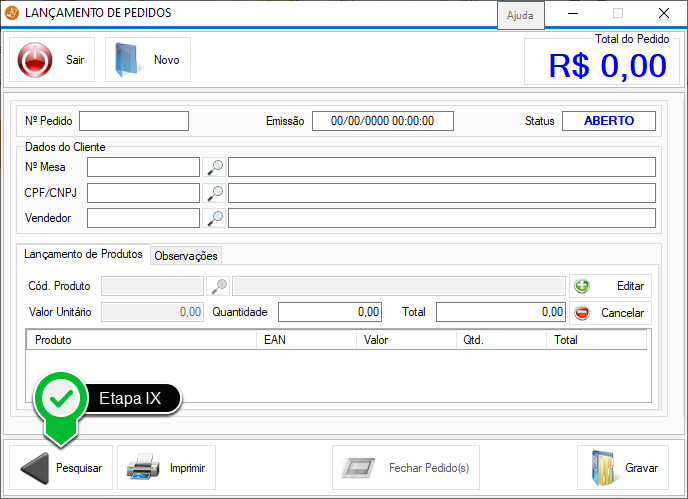Click the red power icon for Sair
688x499 pixels.
(x=35, y=60)
